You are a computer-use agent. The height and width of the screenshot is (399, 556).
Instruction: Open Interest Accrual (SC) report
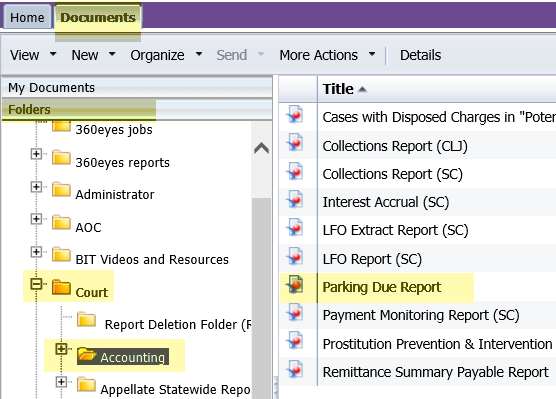click(x=386, y=202)
